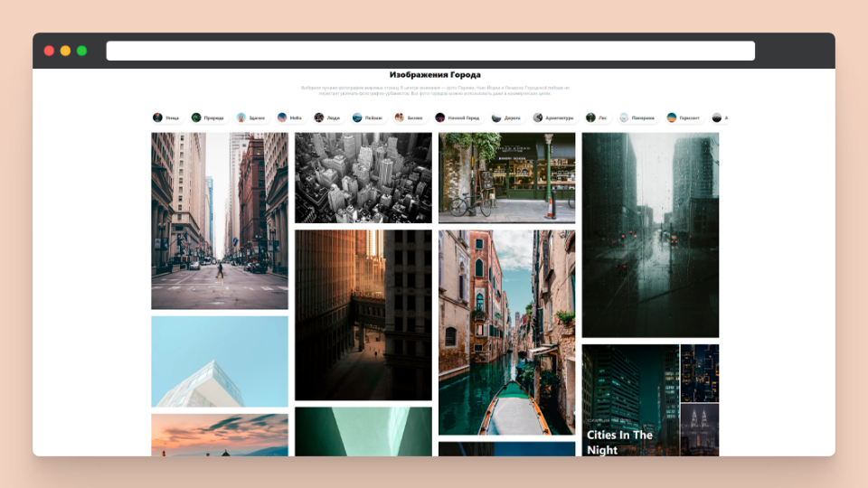Image resolution: width=868 pixels, height=488 pixels.
Task: Open the Venice canal with boat photo
Action: [x=506, y=333]
